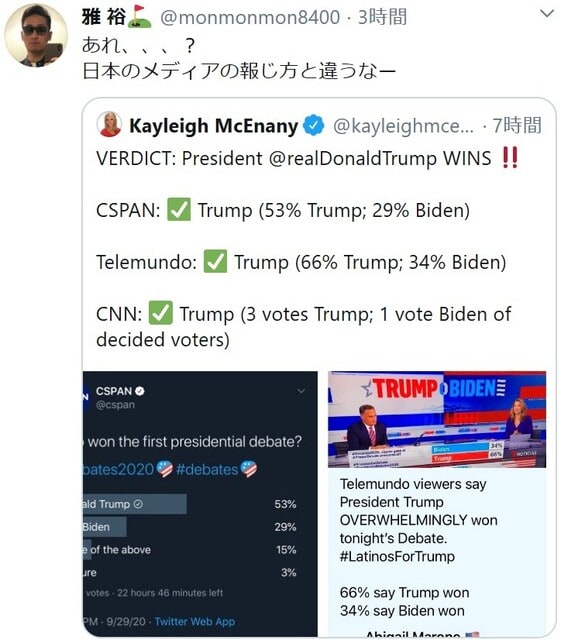This screenshot has height=640, width=561.
Task: Open the Twitter Web App link
Action: tap(195, 622)
